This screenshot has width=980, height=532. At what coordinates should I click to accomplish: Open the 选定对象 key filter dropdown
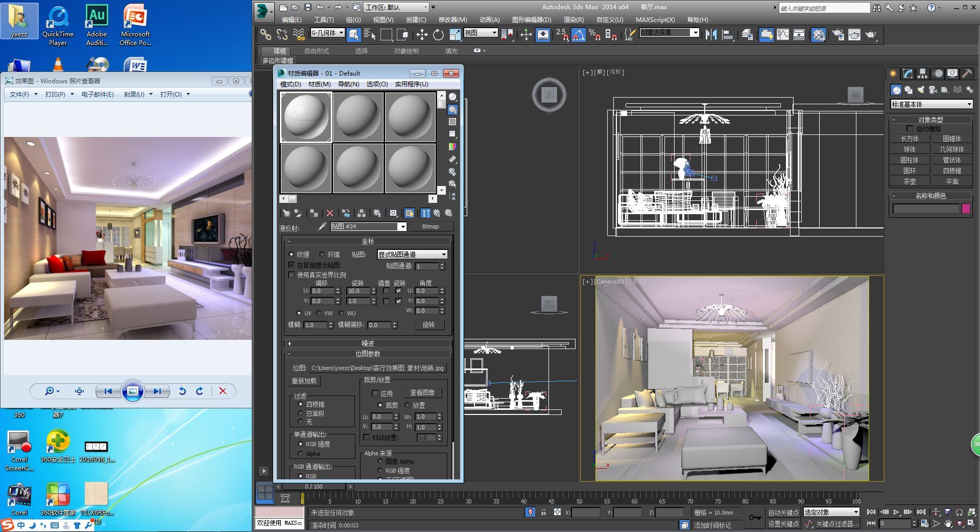pyautogui.click(x=831, y=512)
